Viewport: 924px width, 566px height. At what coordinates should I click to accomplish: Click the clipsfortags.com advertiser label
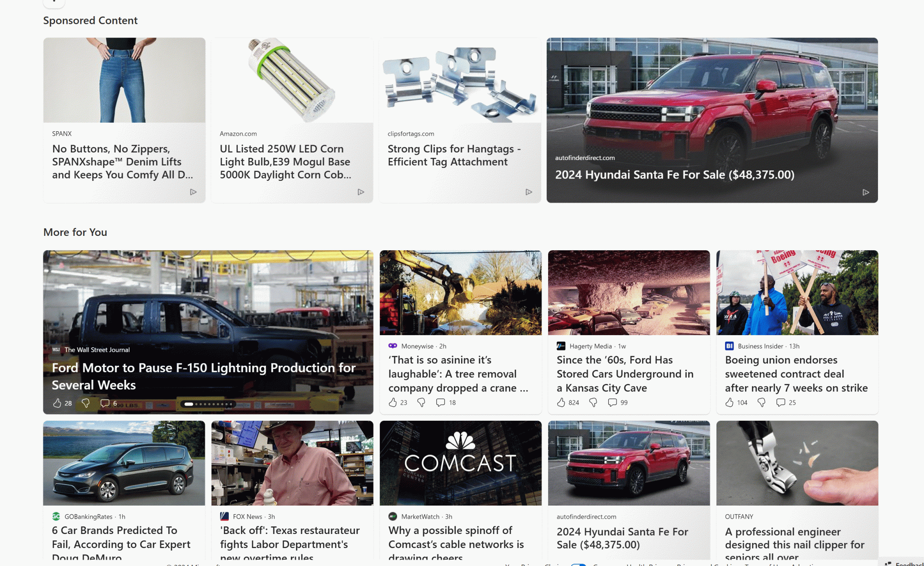411,133
